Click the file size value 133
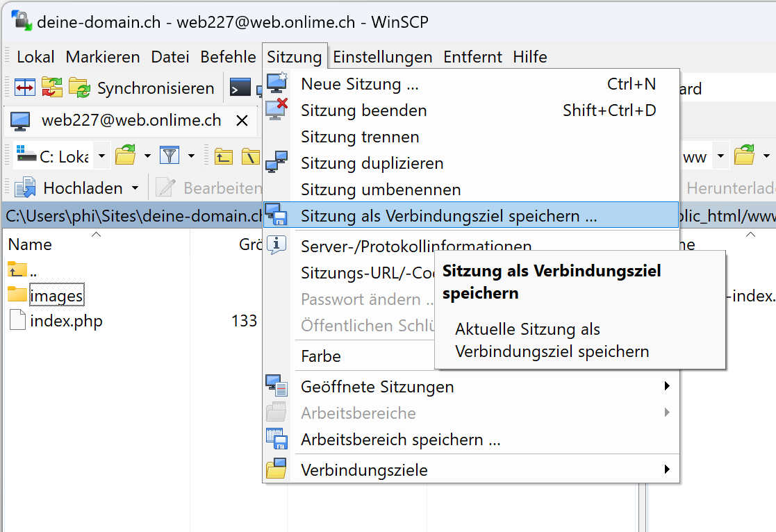776x532 pixels. point(244,321)
